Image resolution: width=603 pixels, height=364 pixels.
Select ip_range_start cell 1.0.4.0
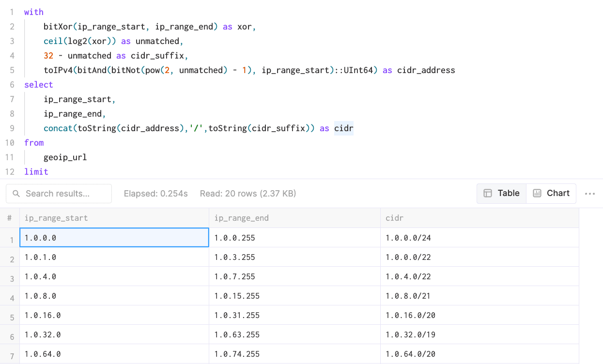click(x=40, y=276)
